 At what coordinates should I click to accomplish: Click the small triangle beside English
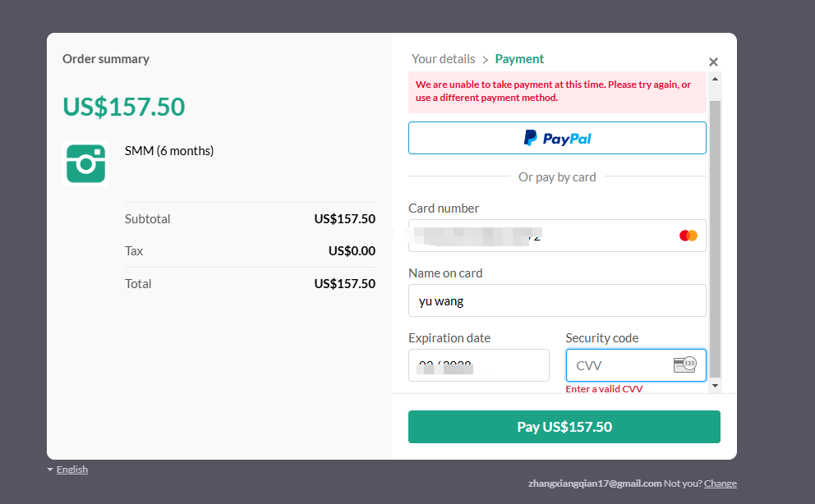[x=50, y=470]
